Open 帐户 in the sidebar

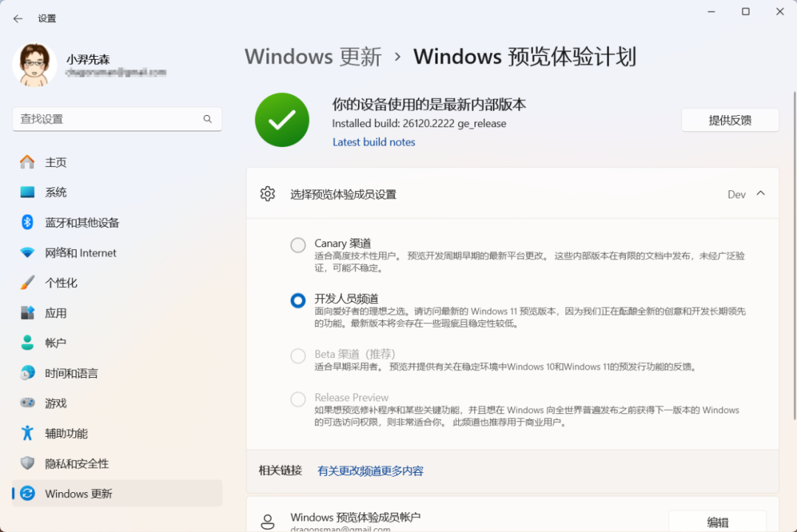(117, 342)
